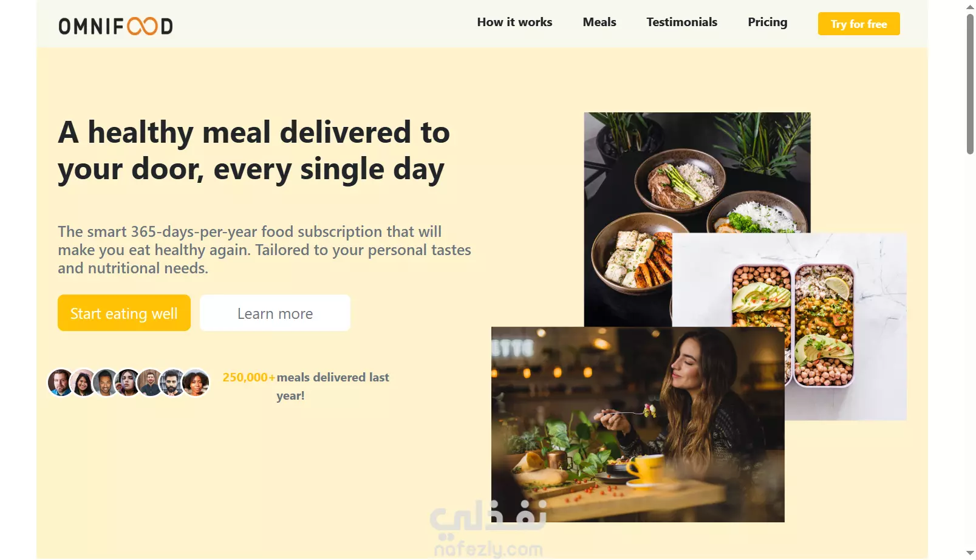Click the Start eating well button

[124, 313]
